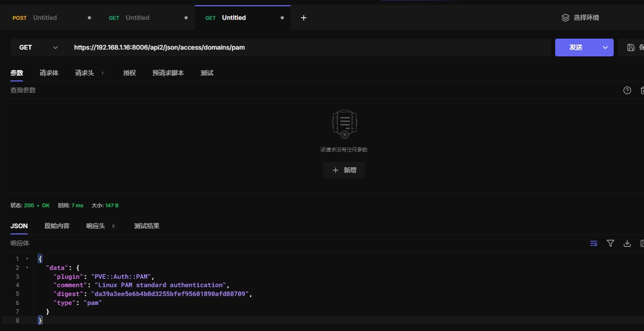Toggle word wrap in response body
644x331 pixels.
pyautogui.click(x=593, y=243)
